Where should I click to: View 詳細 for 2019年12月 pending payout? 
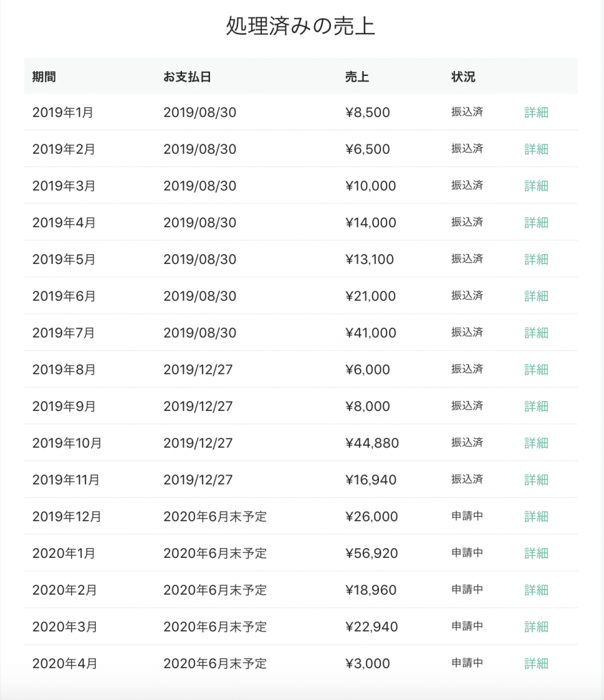click(x=536, y=517)
